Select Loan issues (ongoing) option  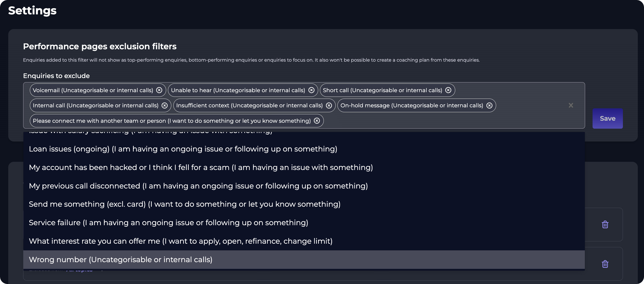tap(304, 149)
